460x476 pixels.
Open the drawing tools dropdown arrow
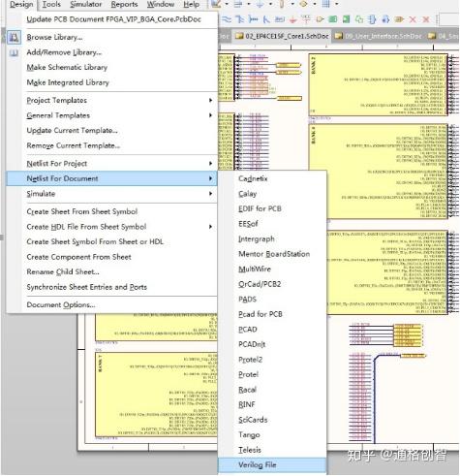227,4
